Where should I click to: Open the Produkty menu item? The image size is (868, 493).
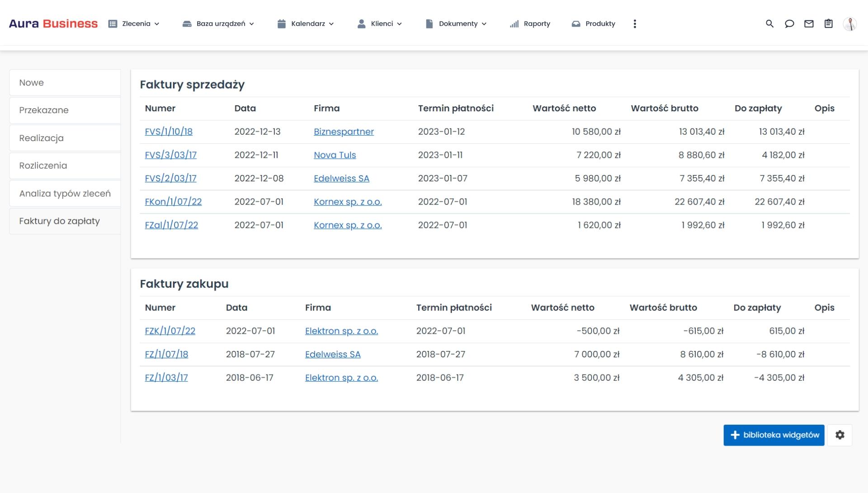[593, 24]
